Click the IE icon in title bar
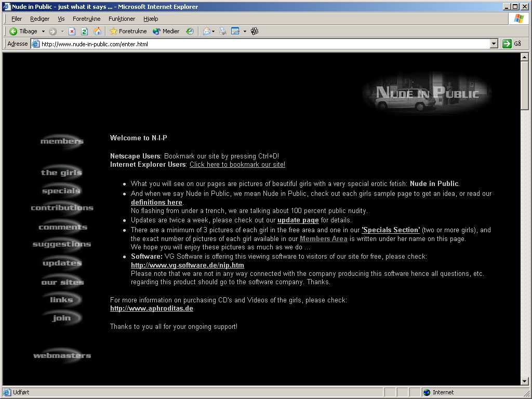 pos(7,6)
